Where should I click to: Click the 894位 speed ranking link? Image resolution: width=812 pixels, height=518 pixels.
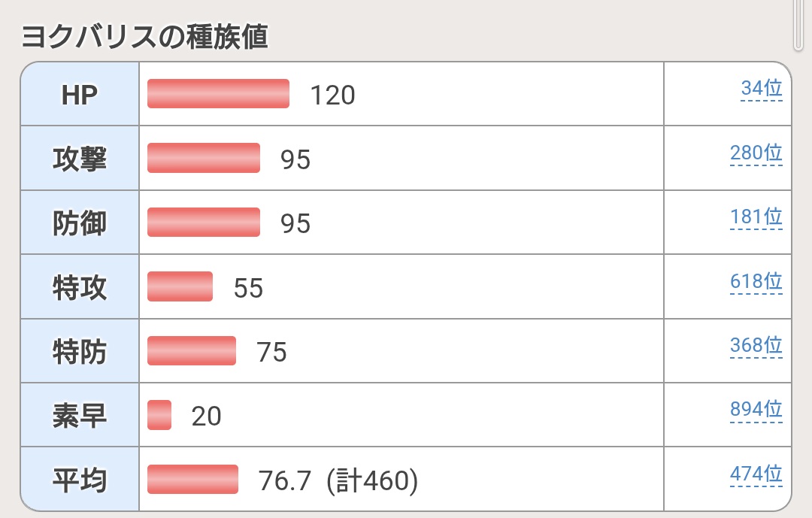pos(756,410)
